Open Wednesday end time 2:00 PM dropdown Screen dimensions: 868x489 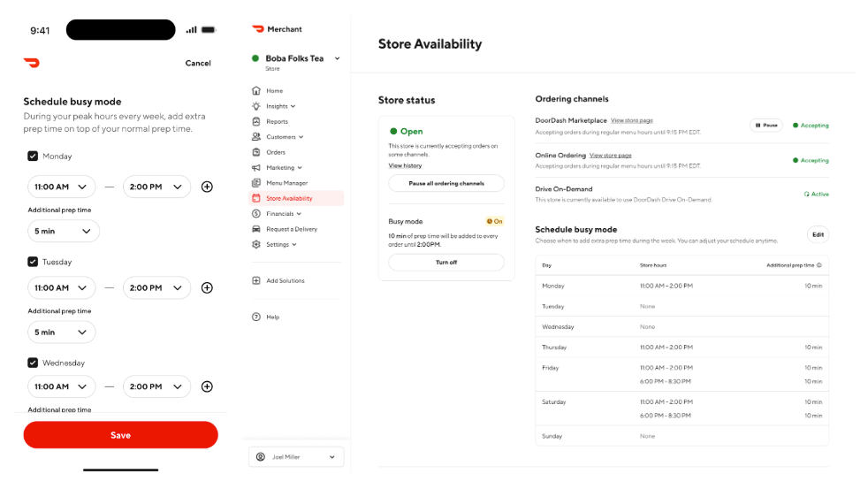pyautogui.click(x=156, y=386)
